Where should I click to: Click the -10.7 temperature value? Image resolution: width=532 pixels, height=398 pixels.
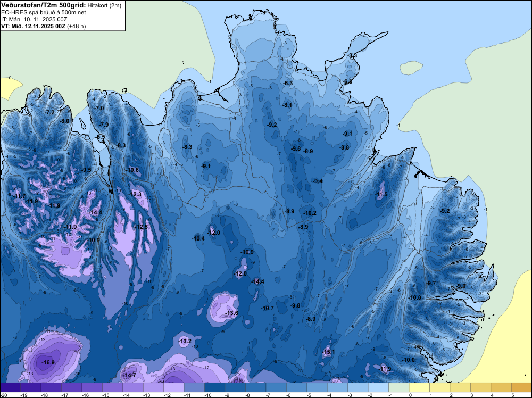tap(267, 308)
